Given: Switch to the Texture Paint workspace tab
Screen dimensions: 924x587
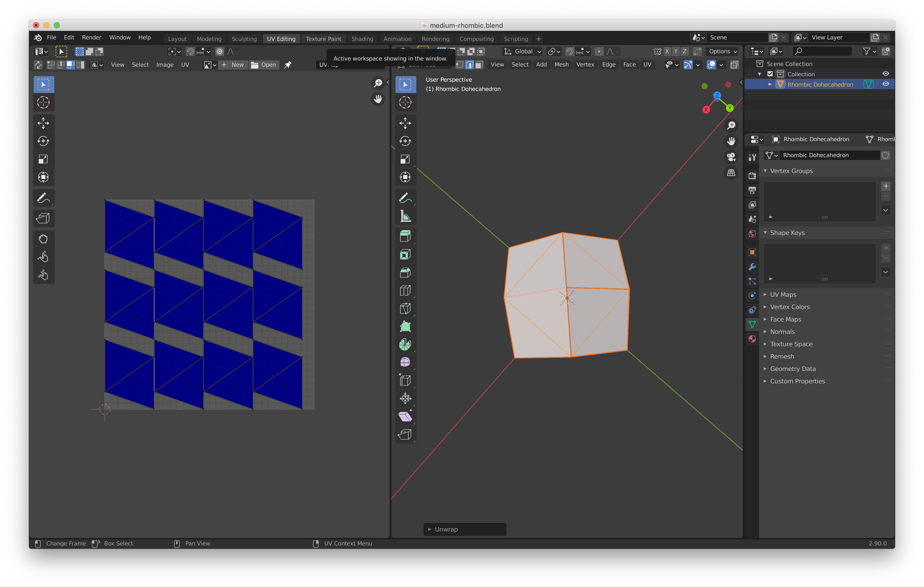Looking at the screenshot, I should pyautogui.click(x=323, y=39).
